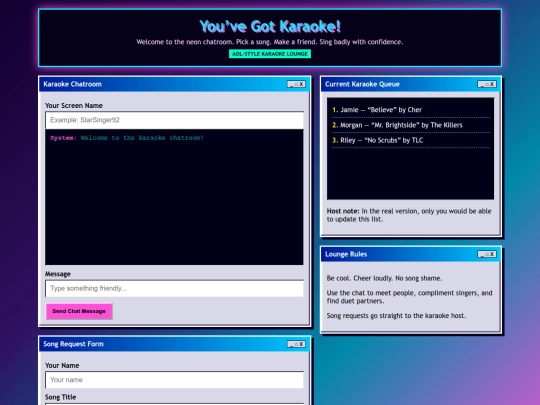Click "Song requests go straight to the karaoke host."
540x405 pixels.
point(396,316)
